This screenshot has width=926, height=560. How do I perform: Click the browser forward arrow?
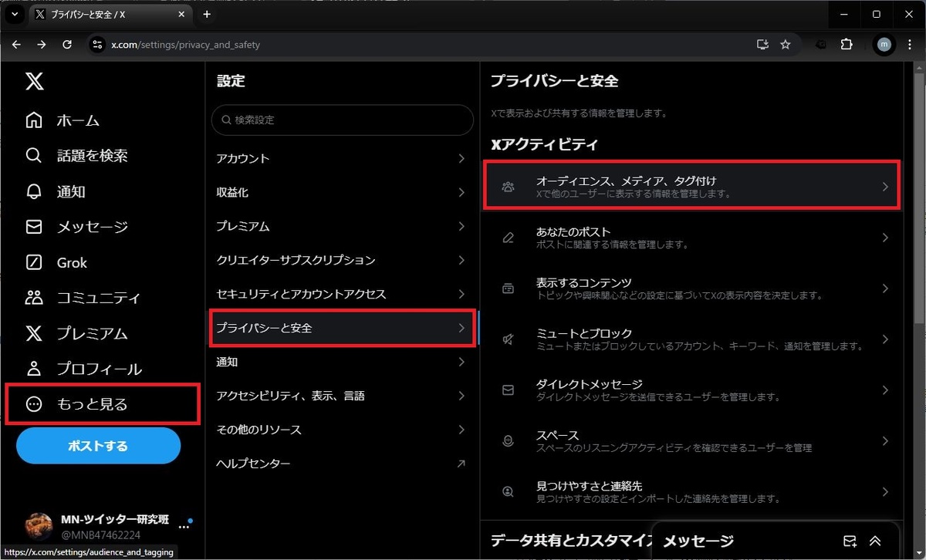coord(42,45)
